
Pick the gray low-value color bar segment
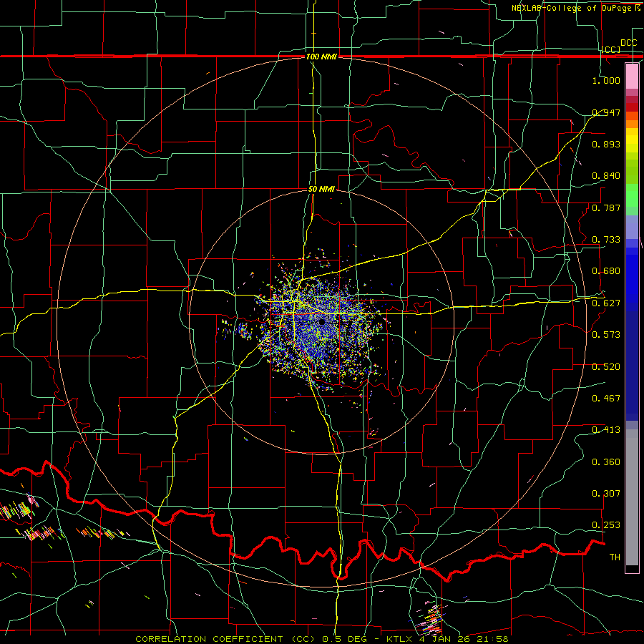click(x=632, y=497)
